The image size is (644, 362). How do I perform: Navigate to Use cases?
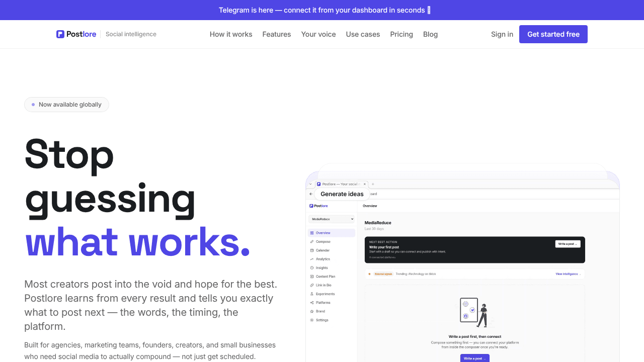363,34
